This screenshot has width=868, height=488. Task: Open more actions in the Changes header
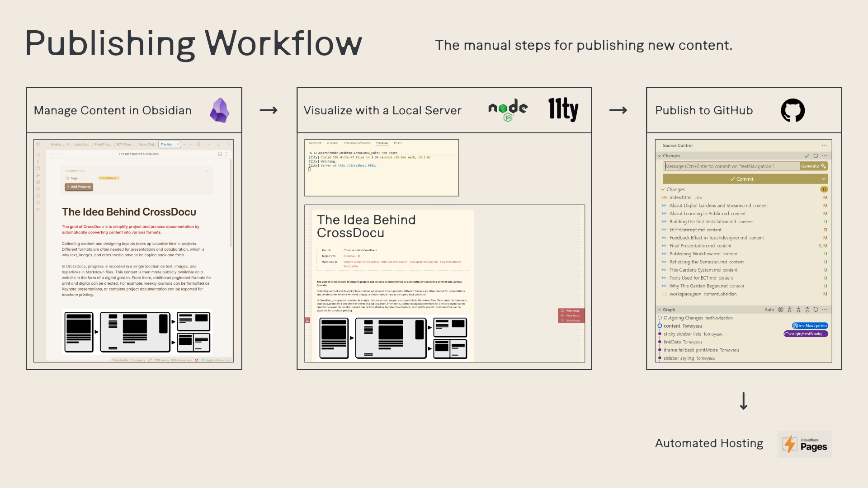point(825,155)
